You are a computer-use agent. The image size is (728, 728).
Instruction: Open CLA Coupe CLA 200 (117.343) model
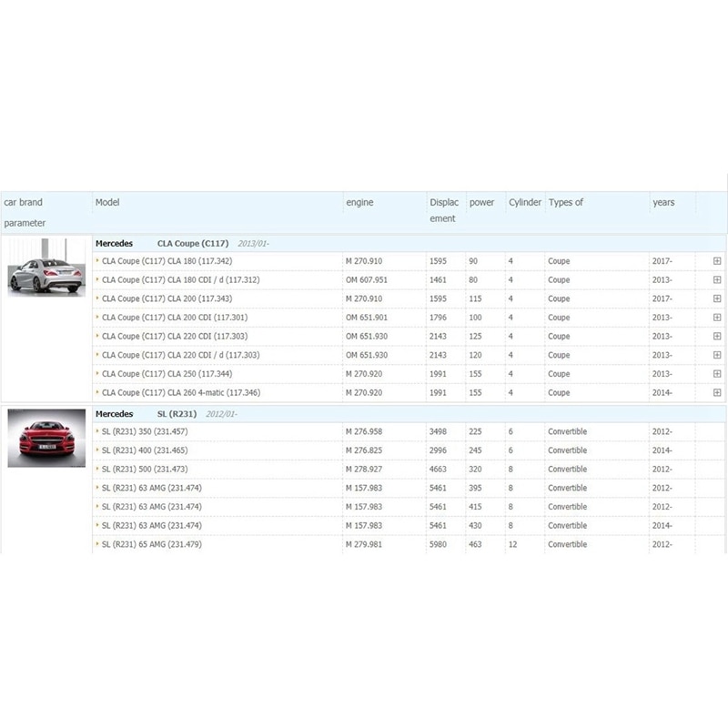coord(167,299)
